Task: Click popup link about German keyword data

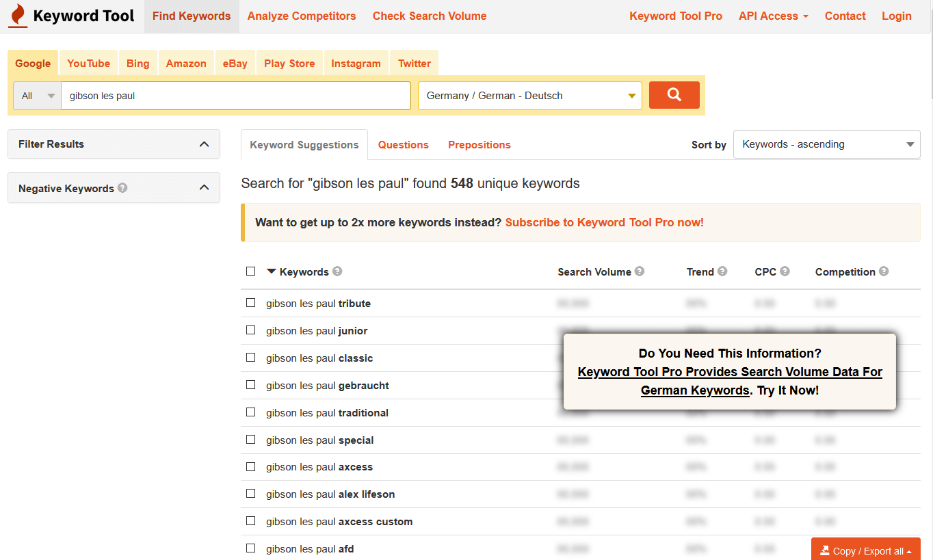Action: point(730,382)
